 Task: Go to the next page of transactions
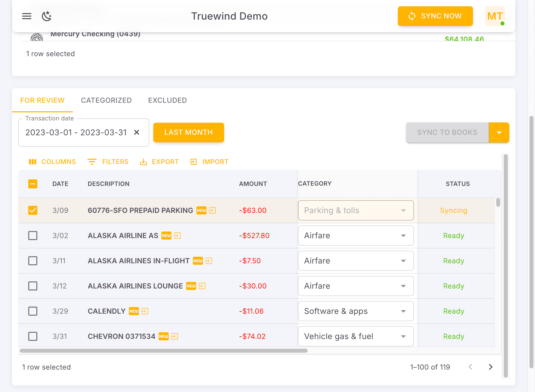490,367
